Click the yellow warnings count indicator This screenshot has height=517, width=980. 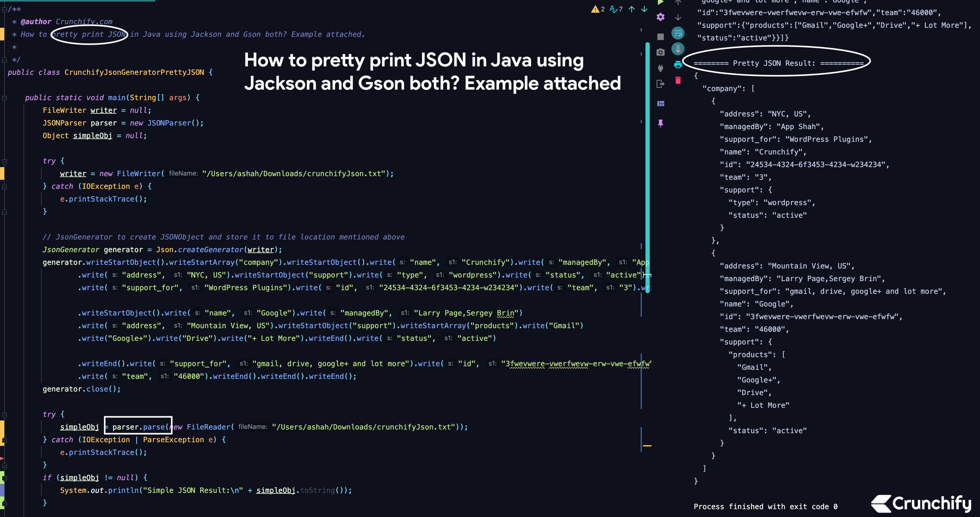coord(598,9)
